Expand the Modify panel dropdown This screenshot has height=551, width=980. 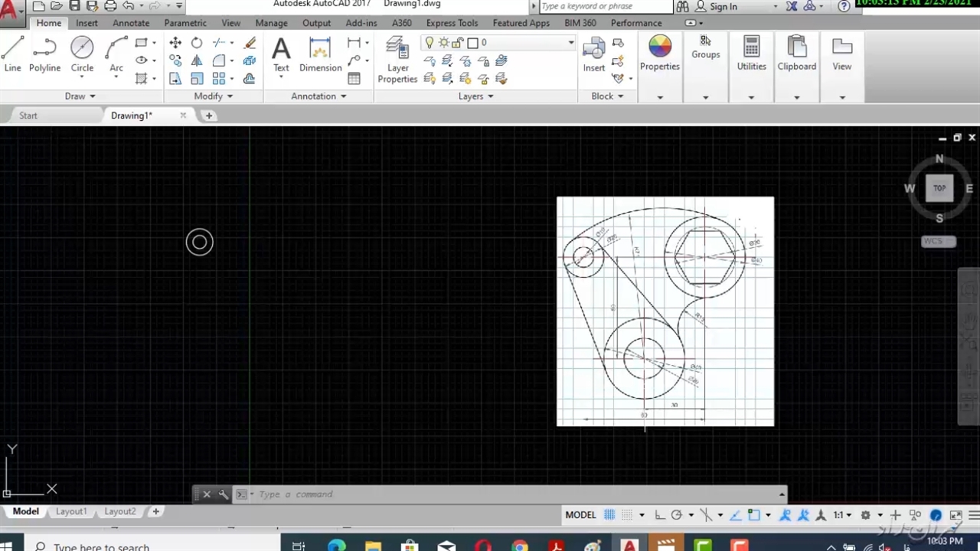pyautogui.click(x=213, y=96)
